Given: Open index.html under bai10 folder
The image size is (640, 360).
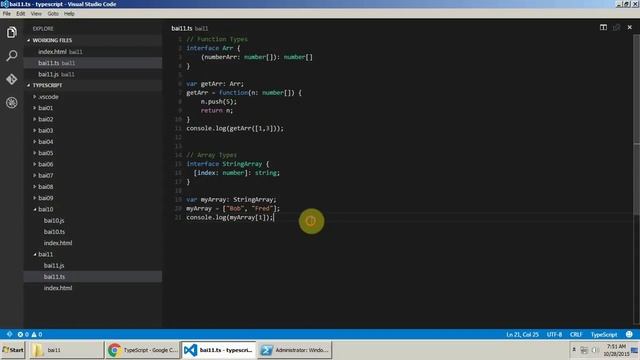Looking at the screenshot, I should coord(93,243).
